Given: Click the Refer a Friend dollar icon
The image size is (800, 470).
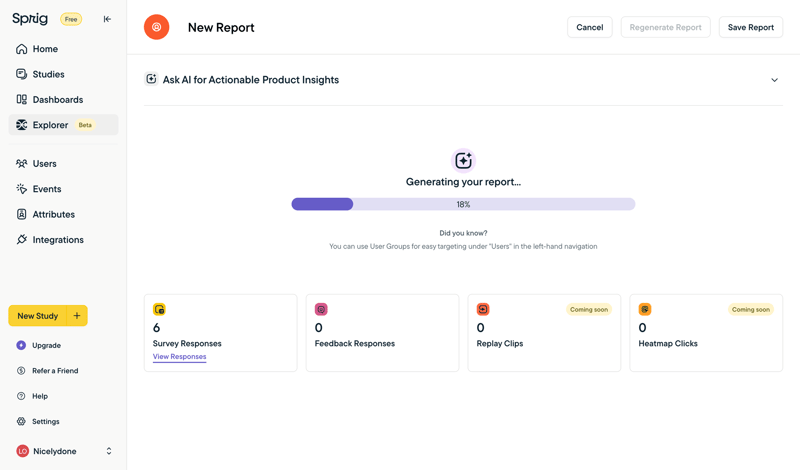Looking at the screenshot, I should tap(21, 370).
